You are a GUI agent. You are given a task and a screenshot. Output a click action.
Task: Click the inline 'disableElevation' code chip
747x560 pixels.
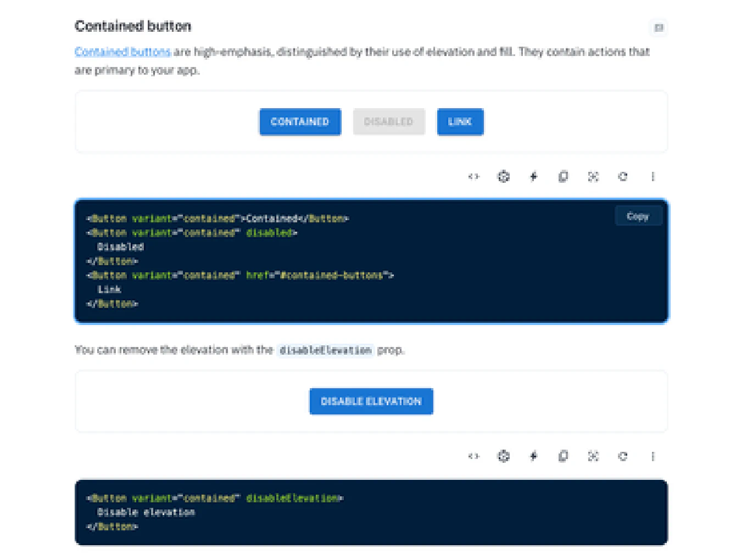[x=326, y=350]
